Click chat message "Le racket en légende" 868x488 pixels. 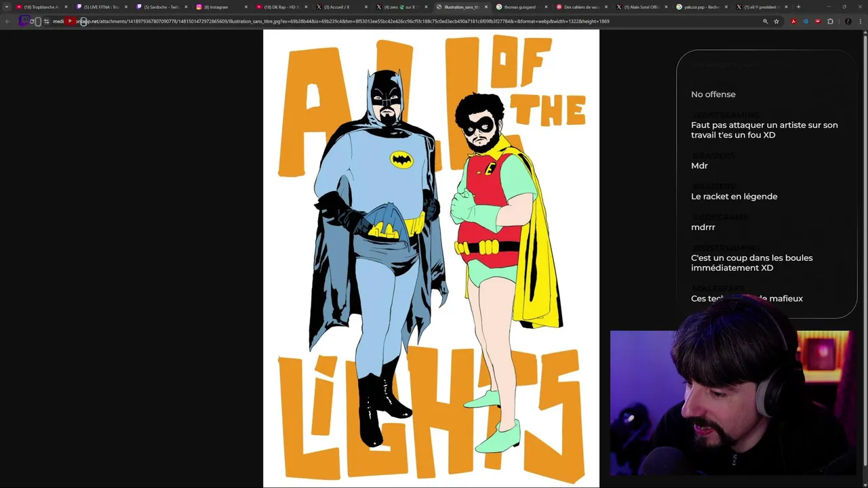pyautogui.click(x=734, y=197)
